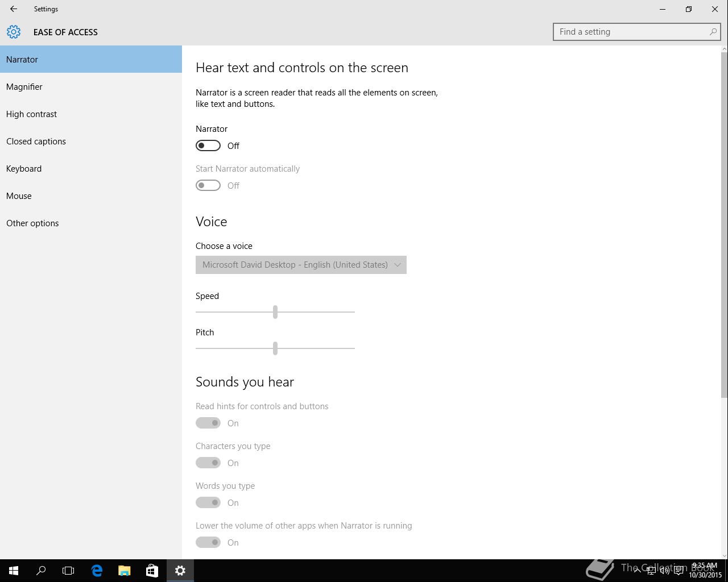This screenshot has height=582, width=728.
Task: Open the Closed captions category
Action: point(91,141)
